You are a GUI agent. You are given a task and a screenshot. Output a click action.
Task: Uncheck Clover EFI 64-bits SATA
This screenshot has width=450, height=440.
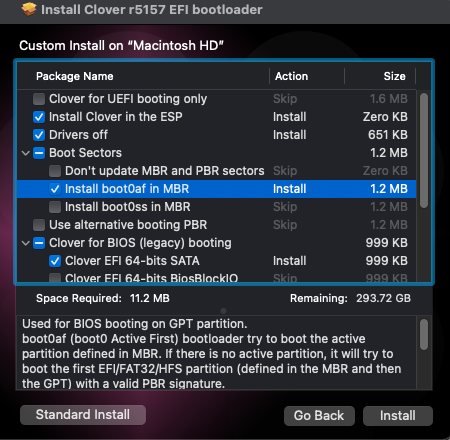(x=55, y=261)
